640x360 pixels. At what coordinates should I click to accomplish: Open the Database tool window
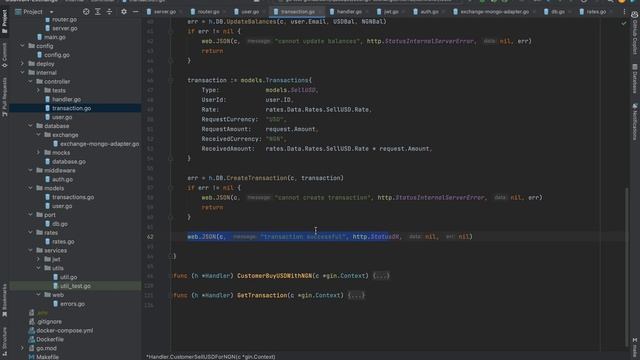tap(635, 79)
